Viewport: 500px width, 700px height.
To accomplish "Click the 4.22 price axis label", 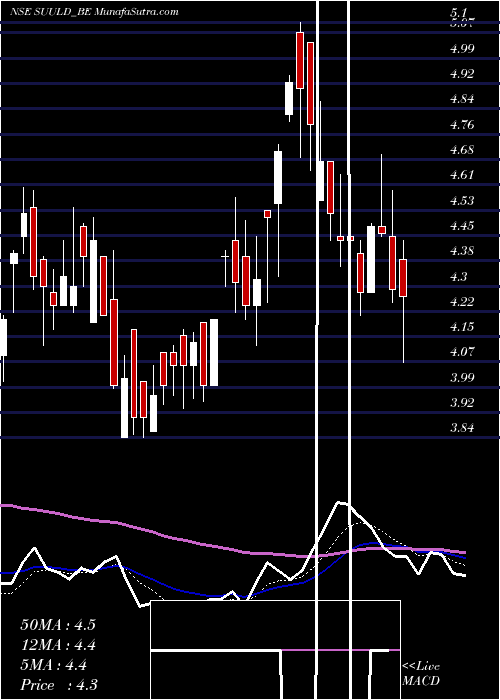I will click(x=462, y=301).
